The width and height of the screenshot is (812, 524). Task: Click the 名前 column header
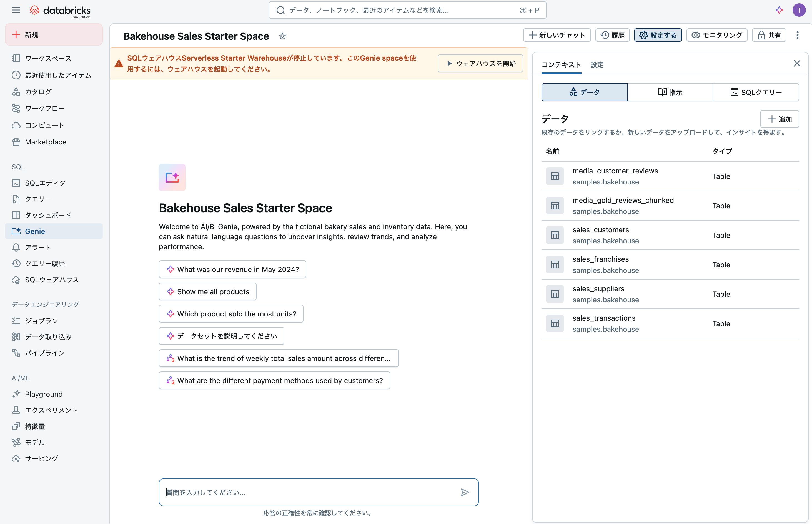tap(553, 151)
